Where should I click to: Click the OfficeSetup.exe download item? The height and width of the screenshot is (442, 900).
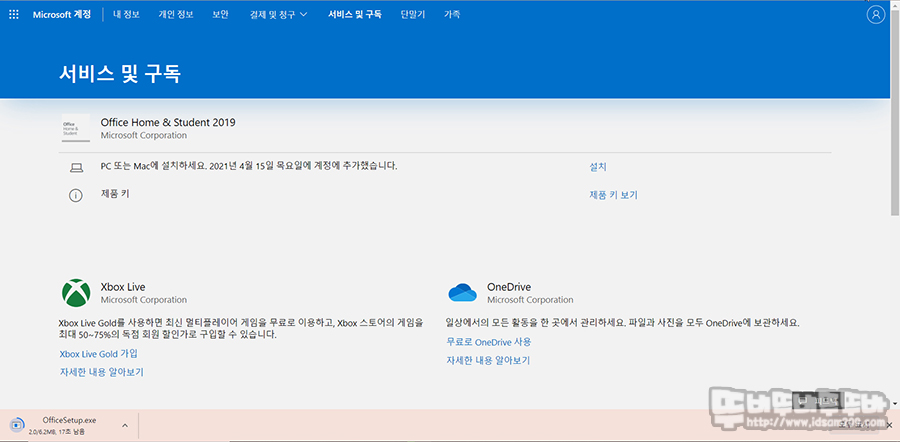[69, 425]
